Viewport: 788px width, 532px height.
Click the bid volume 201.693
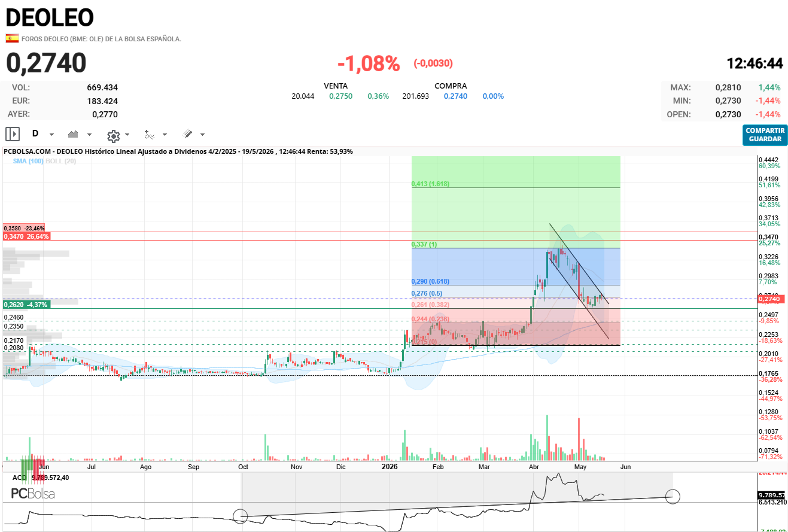point(415,96)
